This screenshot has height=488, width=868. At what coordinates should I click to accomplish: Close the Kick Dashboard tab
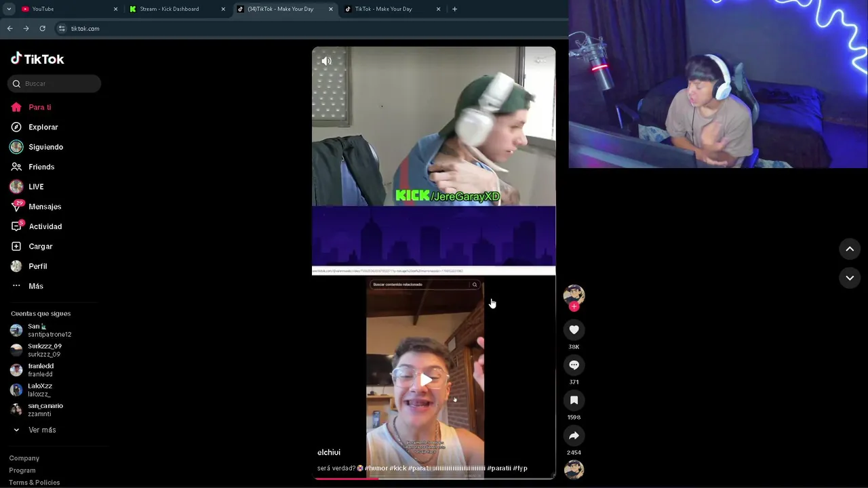223,9
